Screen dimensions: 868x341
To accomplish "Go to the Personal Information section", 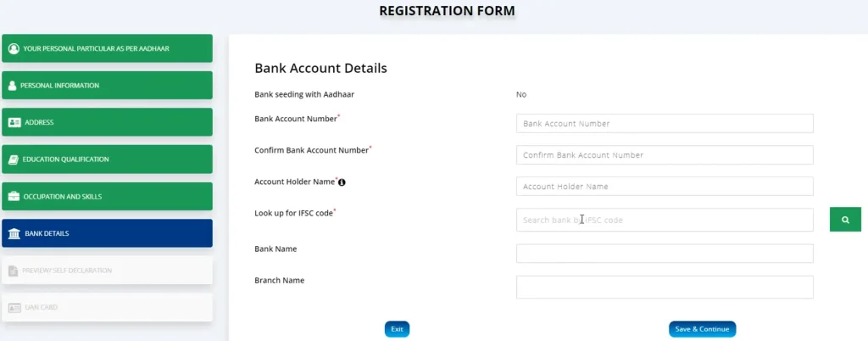I will pos(106,86).
